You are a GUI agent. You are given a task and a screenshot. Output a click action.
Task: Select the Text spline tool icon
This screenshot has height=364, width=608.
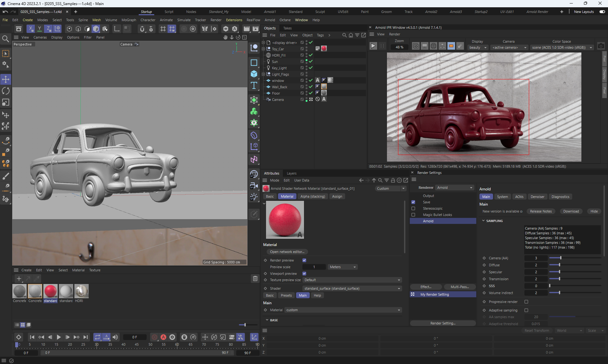pos(254,86)
